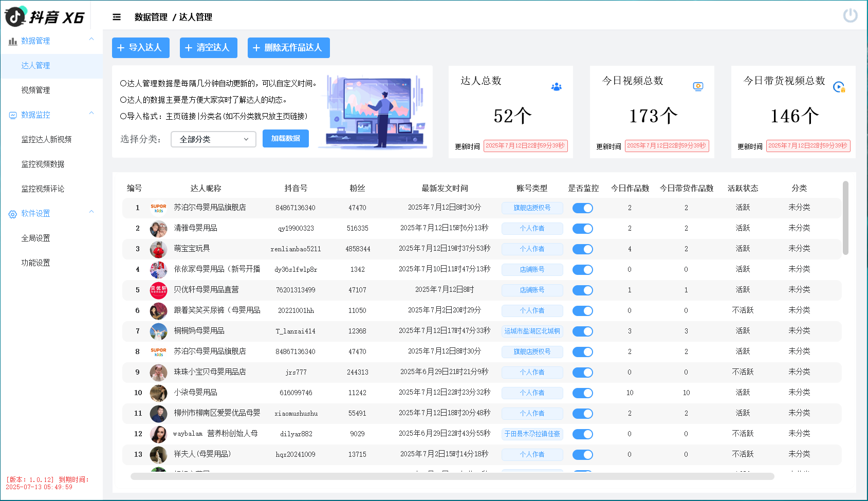The image size is (868, 501).
Task: Click 达人总数 update time stamp
Action: coord(525,146)
